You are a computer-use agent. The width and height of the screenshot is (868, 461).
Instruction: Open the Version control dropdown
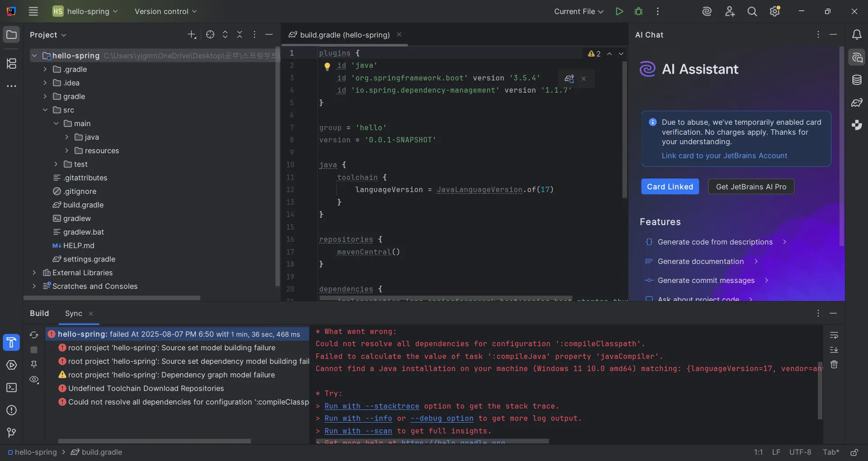point(165,11)
